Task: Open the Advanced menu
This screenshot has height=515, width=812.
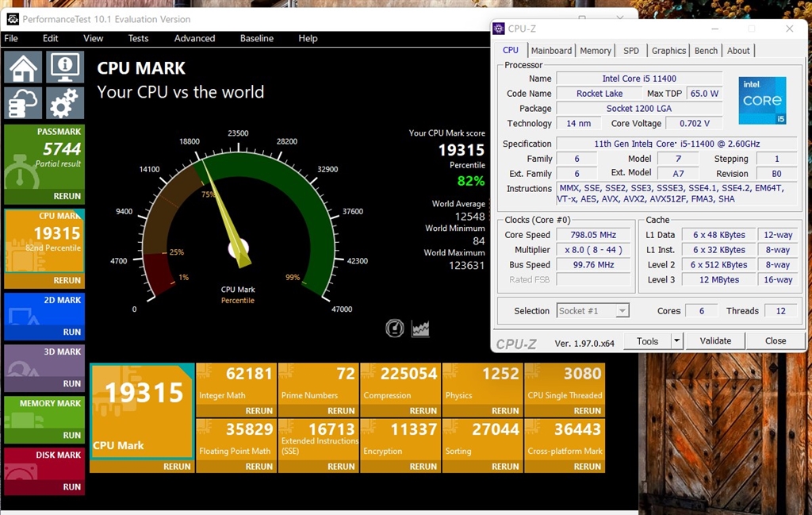Action: 195,38
